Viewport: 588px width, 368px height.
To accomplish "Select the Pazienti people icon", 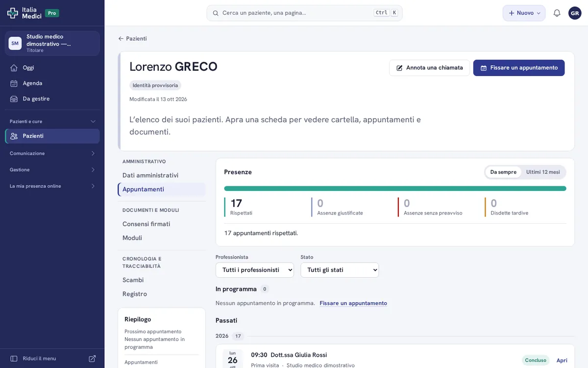I will [14, 136].
